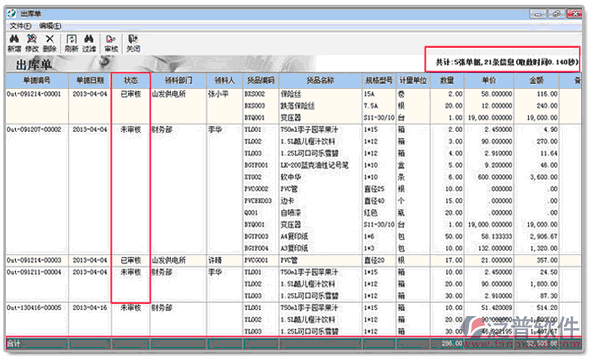Click the 关闭 (Close) toolbar icon
590x360 pixels.
pyautogui.click(x=133, y=43)
